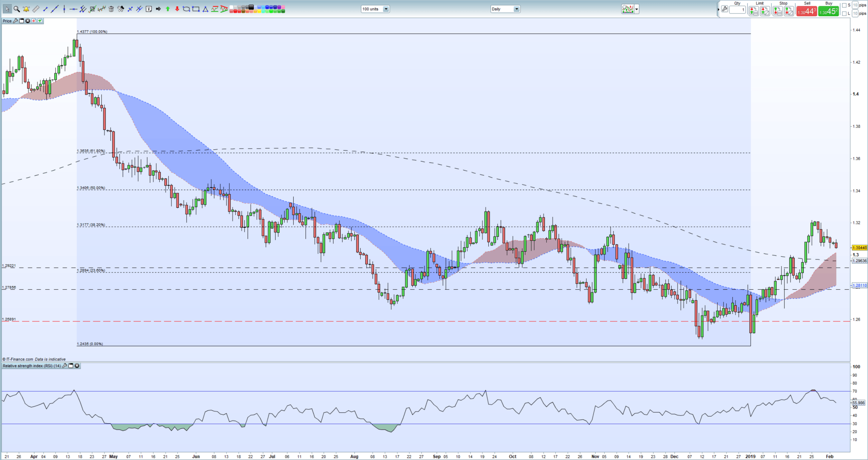
Task: Pick the yellow color swatch
Action: (259, 11)
